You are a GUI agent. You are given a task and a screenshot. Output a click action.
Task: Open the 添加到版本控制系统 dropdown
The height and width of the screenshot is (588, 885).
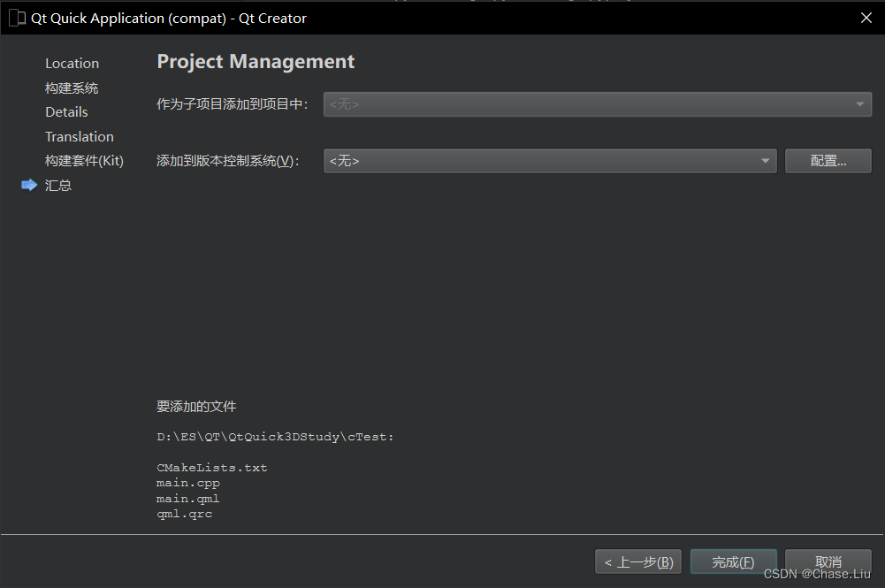(548, 160)
